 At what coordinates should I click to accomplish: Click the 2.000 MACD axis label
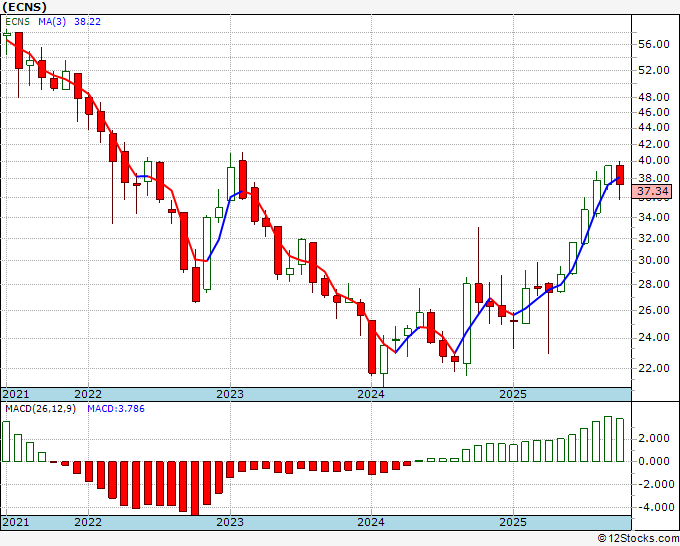[x=654, y=438]
